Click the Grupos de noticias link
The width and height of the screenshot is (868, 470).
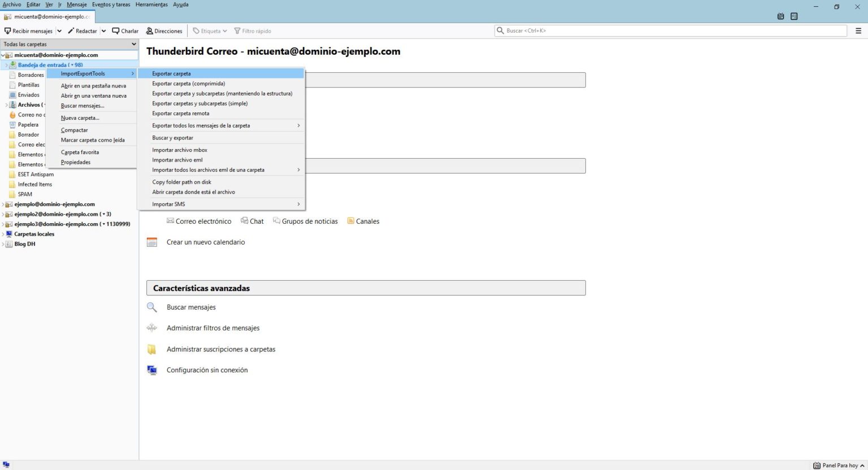(305, 221)
